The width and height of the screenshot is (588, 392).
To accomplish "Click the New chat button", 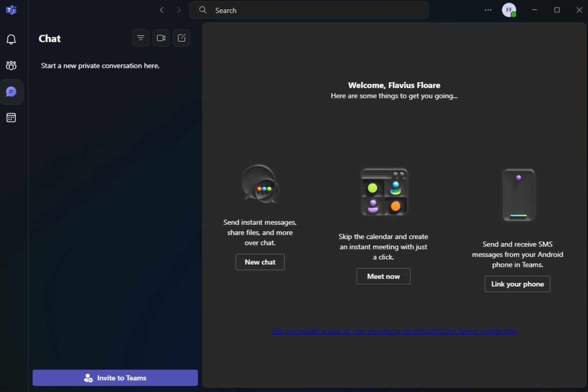I will coord(260,262).
